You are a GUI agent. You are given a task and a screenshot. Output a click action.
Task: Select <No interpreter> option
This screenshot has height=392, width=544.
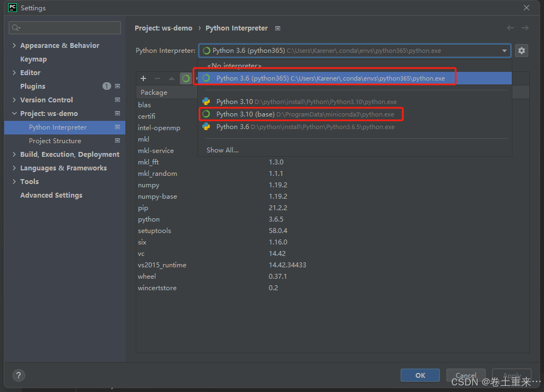(x=354, y=65)
